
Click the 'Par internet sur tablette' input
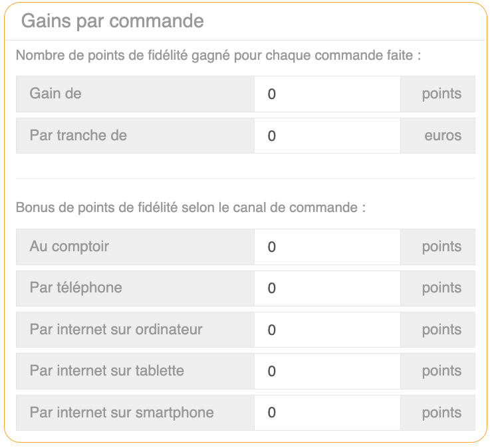(x=327, y=371)
